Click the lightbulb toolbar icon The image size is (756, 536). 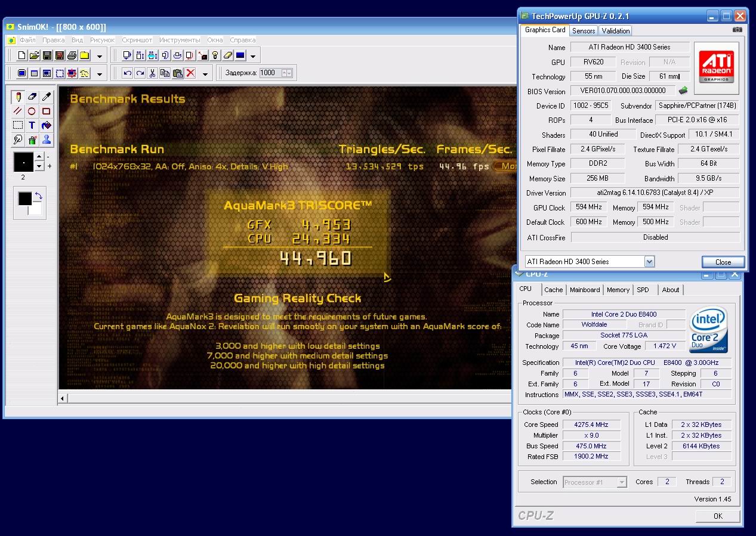click(215, 55)
